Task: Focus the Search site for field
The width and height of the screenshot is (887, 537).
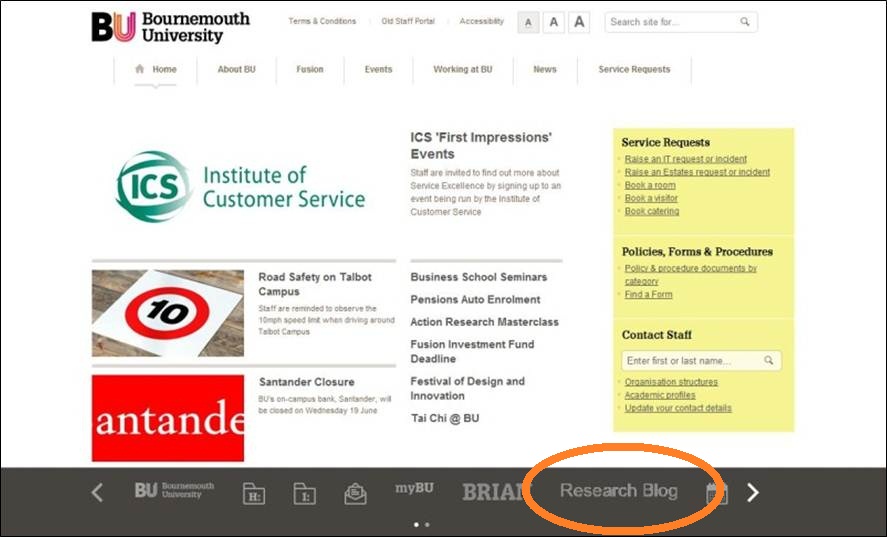Action: click(x=681, y=22)
